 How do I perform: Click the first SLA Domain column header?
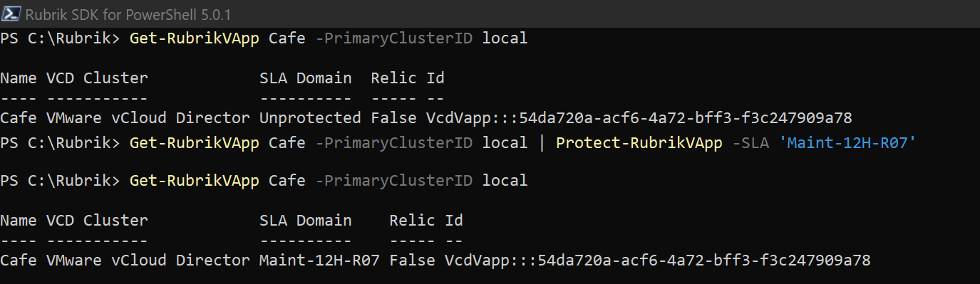coord(306,78)
